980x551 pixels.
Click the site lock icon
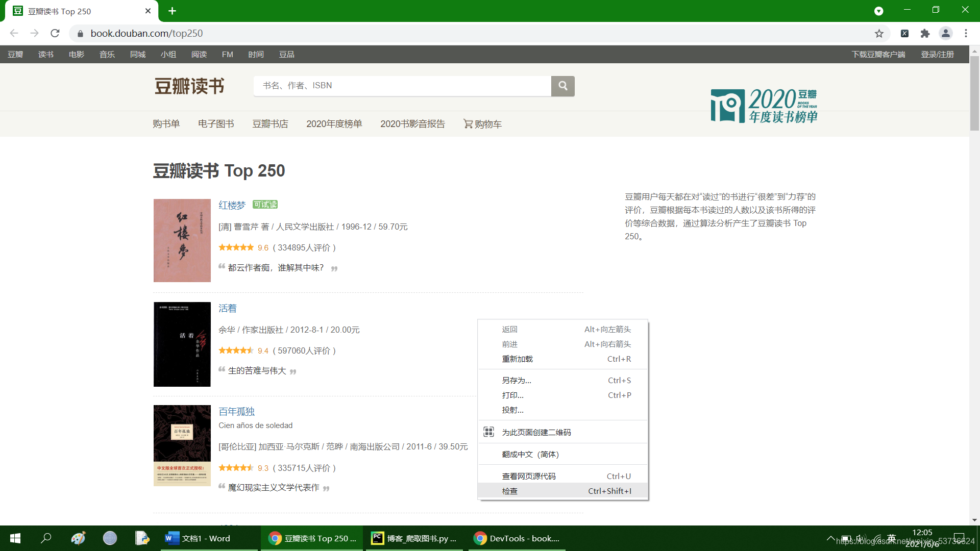pos(80,34)
